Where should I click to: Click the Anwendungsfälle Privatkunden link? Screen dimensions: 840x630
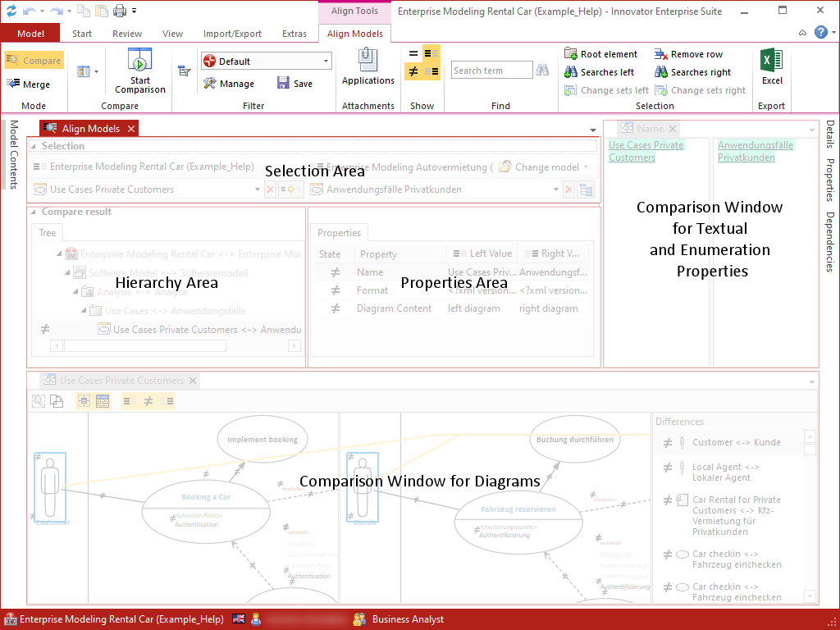(756, 151)
